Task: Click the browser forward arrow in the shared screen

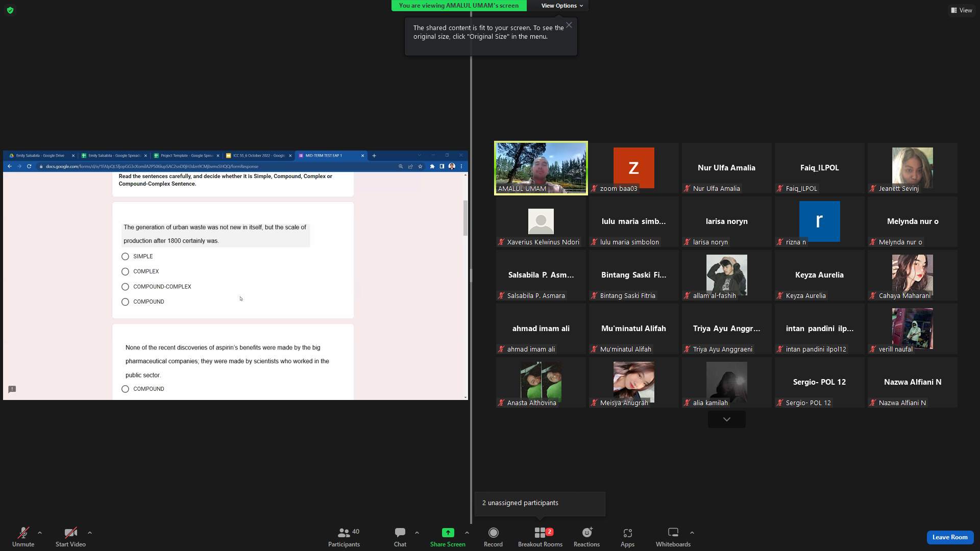Action: [19, 166]
